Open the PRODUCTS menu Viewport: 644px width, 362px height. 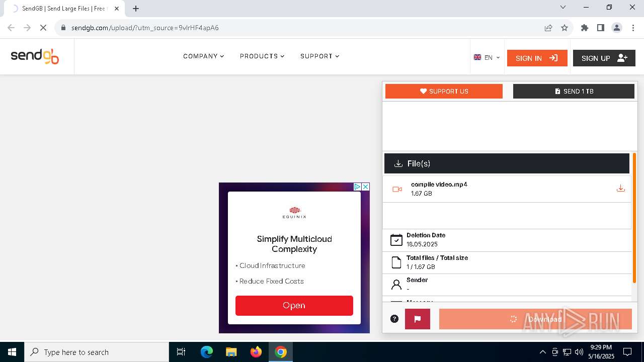[x=262, y=56]
